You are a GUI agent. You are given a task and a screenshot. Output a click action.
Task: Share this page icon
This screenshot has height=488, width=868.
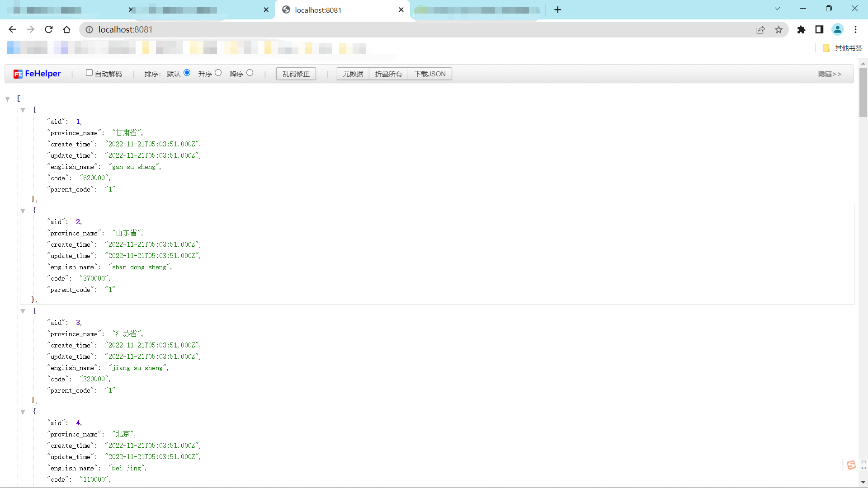760,29
